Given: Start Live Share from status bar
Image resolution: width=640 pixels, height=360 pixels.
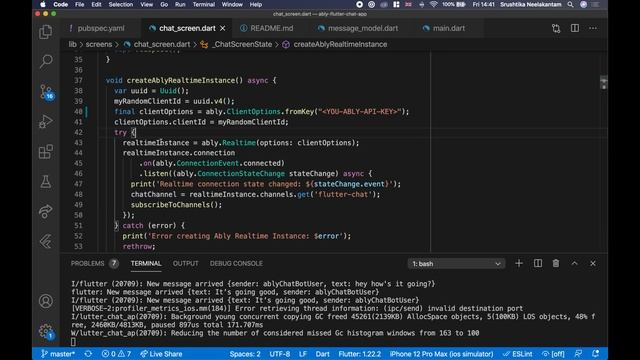Looking at the screenshot, I should pos(161,354).
